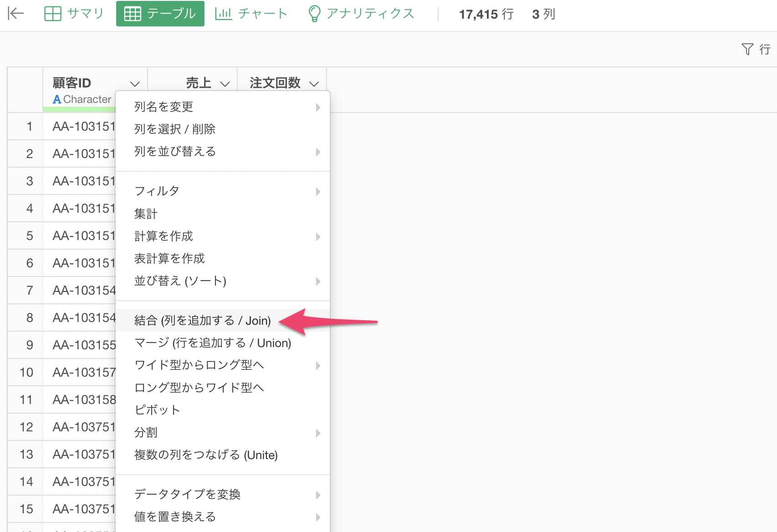Open the 注文回数 column dropdown arrow
The height and width of the screenshot is (532, 777).
[314, 84]
